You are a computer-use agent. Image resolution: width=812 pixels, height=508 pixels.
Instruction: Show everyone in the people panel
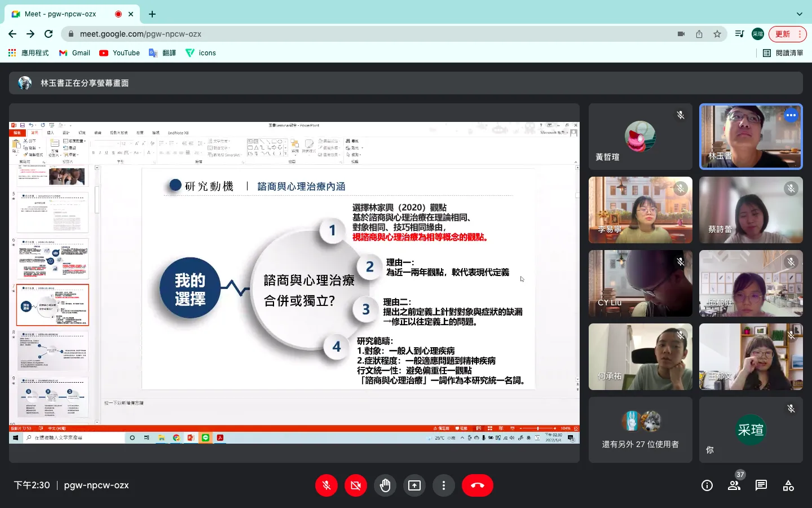(734, 485)
